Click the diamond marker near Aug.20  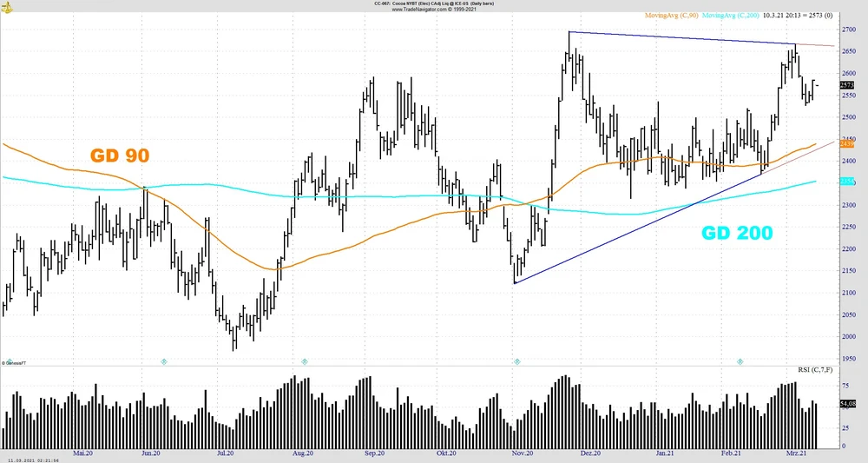(x=305, y=360)
